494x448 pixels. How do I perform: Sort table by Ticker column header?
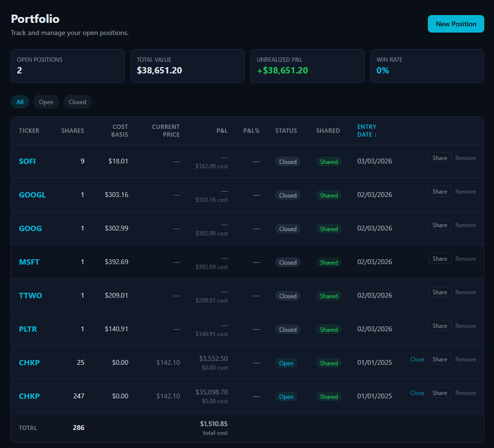(x=29, y=130)
